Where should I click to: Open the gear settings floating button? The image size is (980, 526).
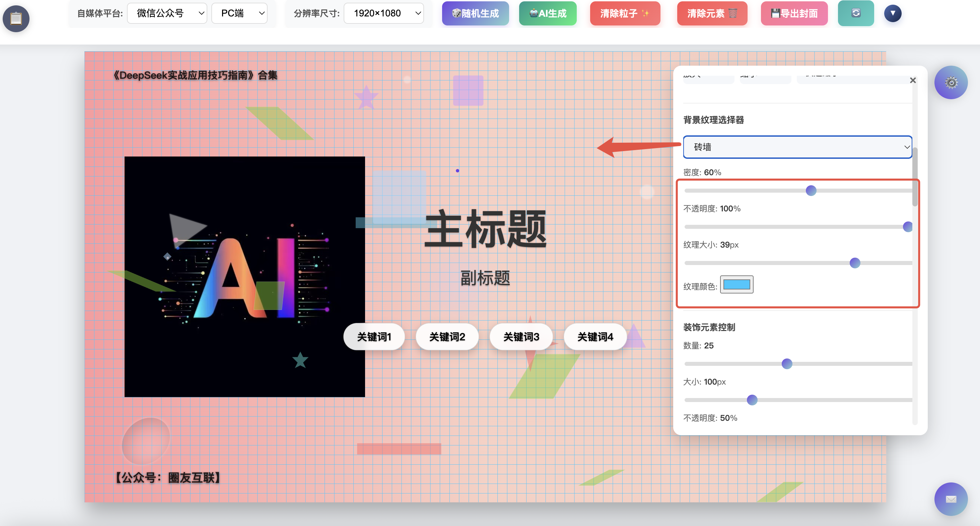tap(951, 82)
